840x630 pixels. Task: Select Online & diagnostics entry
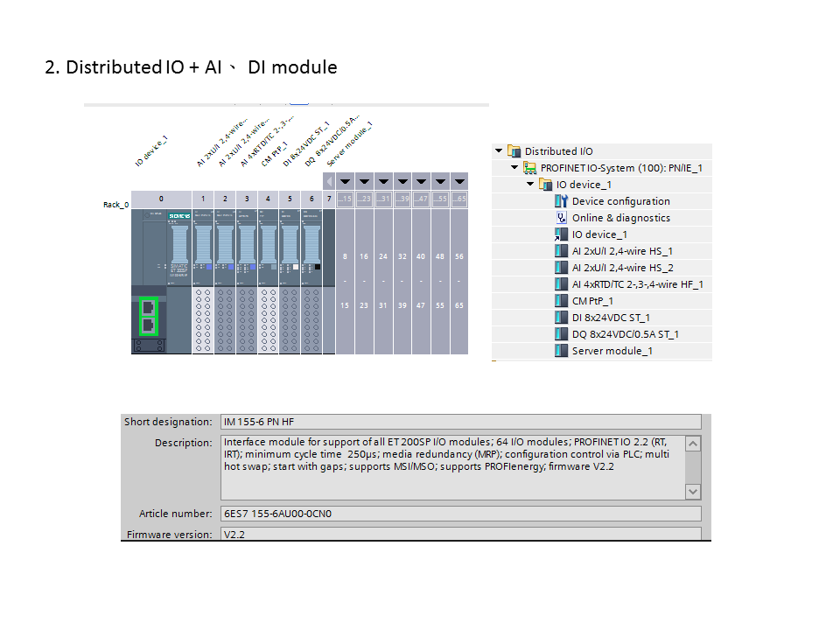(x=621, y=218)
